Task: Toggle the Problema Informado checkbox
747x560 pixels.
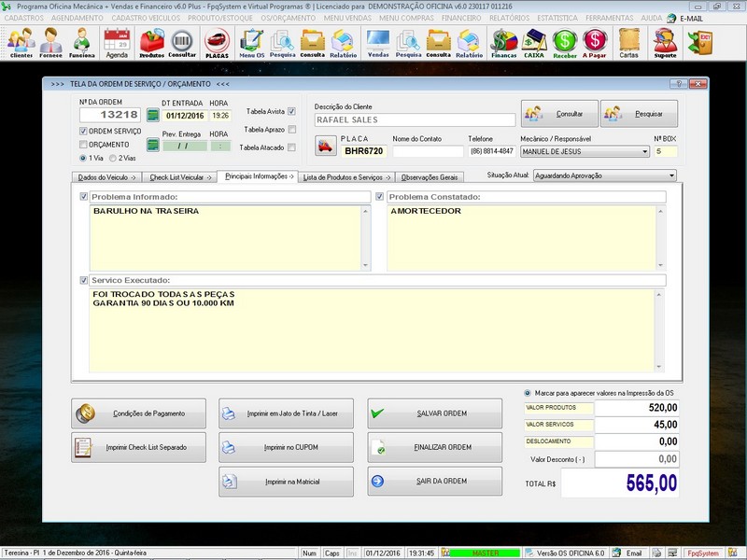Action: click(85, 197)
